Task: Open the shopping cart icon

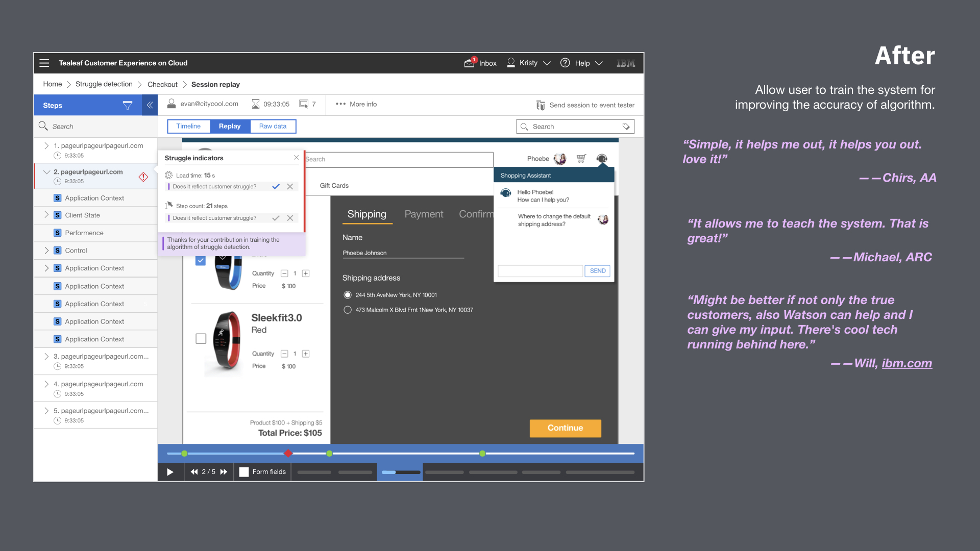Action: coord(581,159)
